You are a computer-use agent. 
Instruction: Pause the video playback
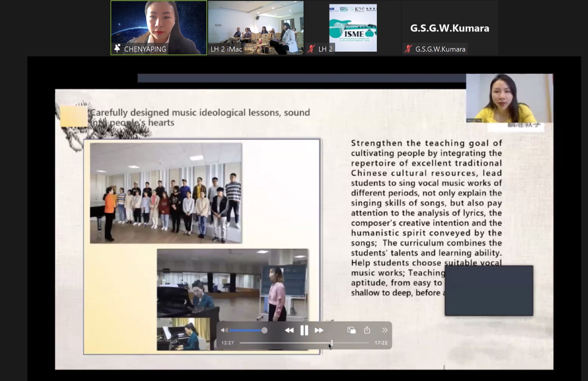pyautogui.click(x=304, y=330)
